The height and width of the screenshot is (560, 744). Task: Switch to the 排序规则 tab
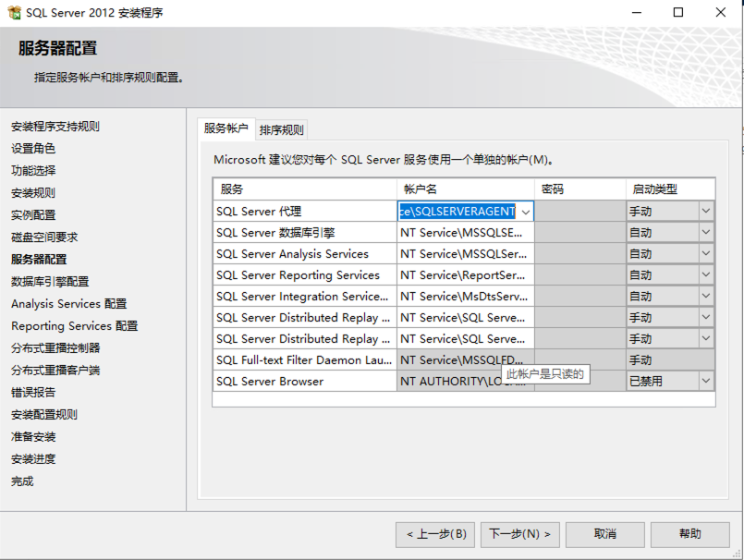click(281, 129)
